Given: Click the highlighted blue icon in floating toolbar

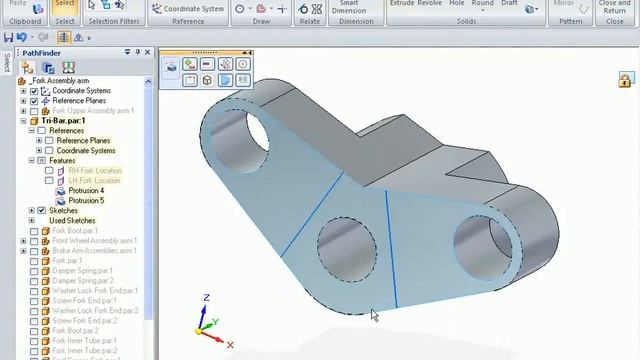Looking at the screenshot, I should point(225,80).
